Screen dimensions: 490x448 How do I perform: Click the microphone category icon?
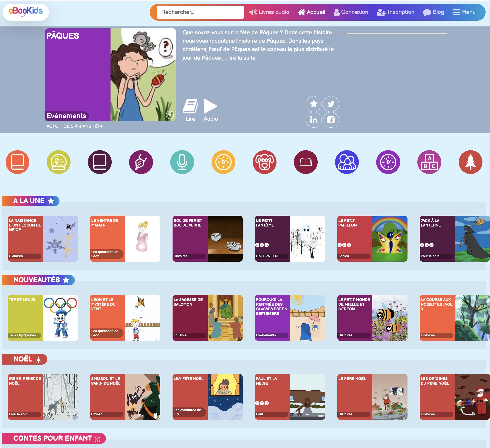click(x=182, y=162)
